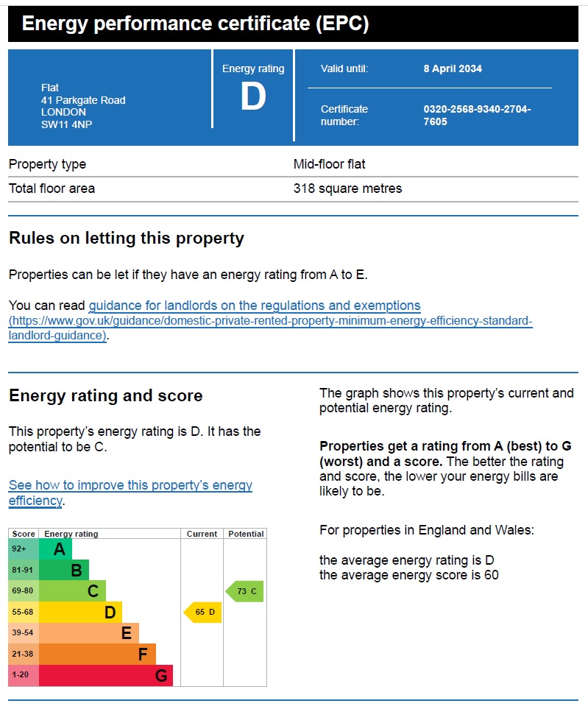Click the yellow D rating bar
Viewport: 588px width, 709px height.
coord(80,612)
